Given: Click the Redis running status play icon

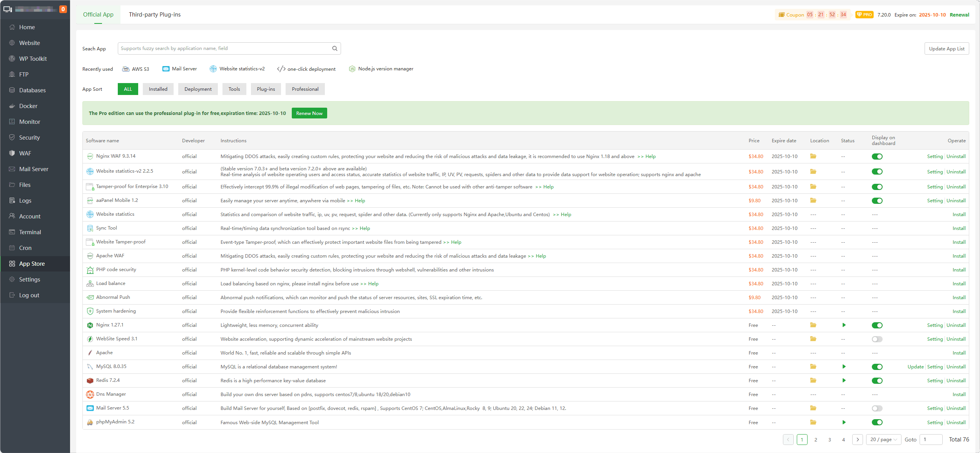Looking at the screenshot, I should 844,380.
